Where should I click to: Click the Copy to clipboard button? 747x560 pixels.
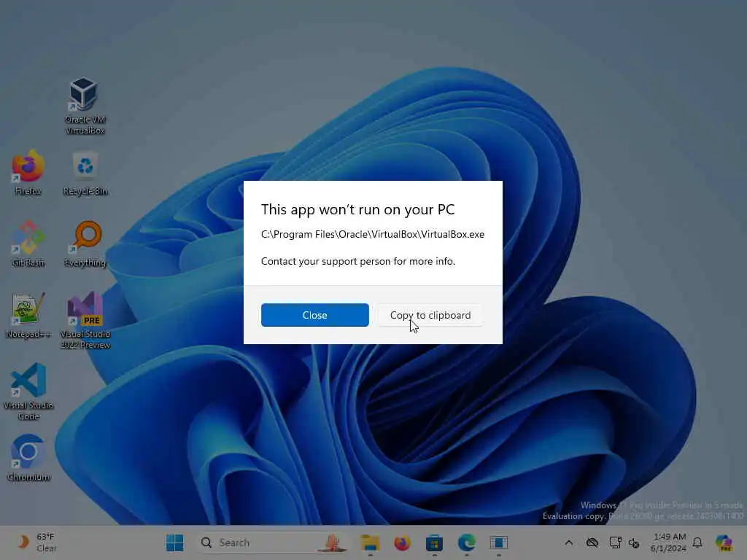[430, 315]
